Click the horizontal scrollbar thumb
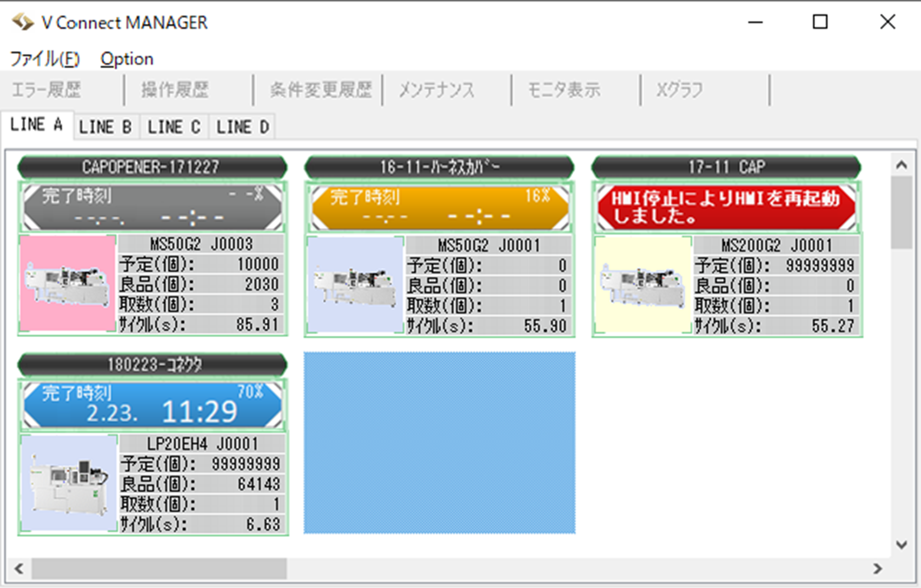 (x=159, y=569)
